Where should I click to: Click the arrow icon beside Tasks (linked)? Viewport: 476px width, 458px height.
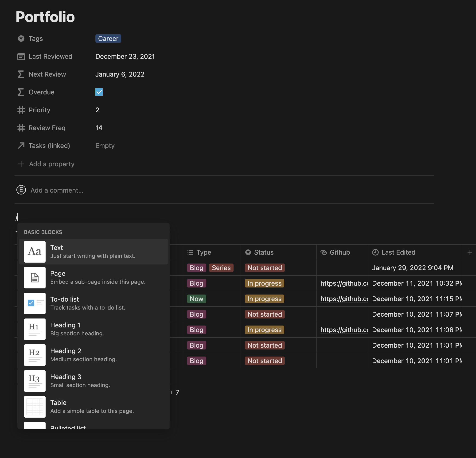(21, 145)
